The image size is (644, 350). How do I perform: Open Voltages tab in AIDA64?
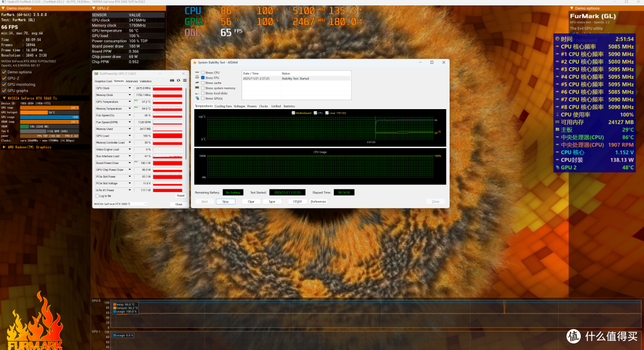(239, 106)
